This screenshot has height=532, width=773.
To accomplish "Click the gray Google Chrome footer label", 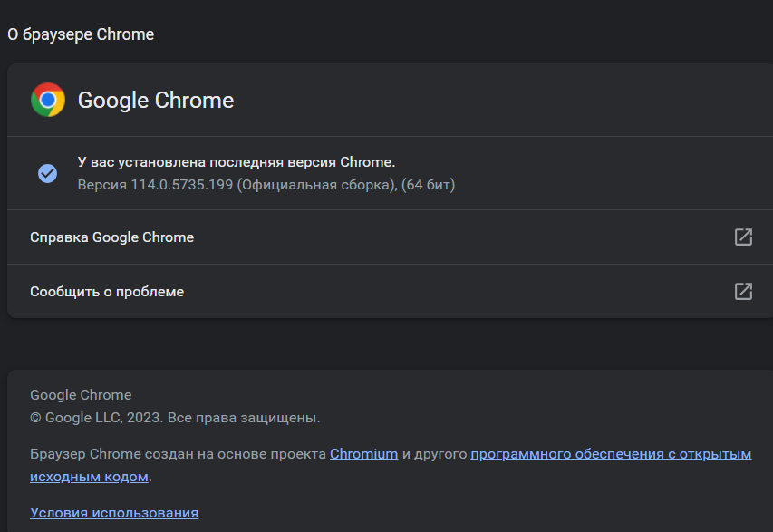I will tap(81, 395).
